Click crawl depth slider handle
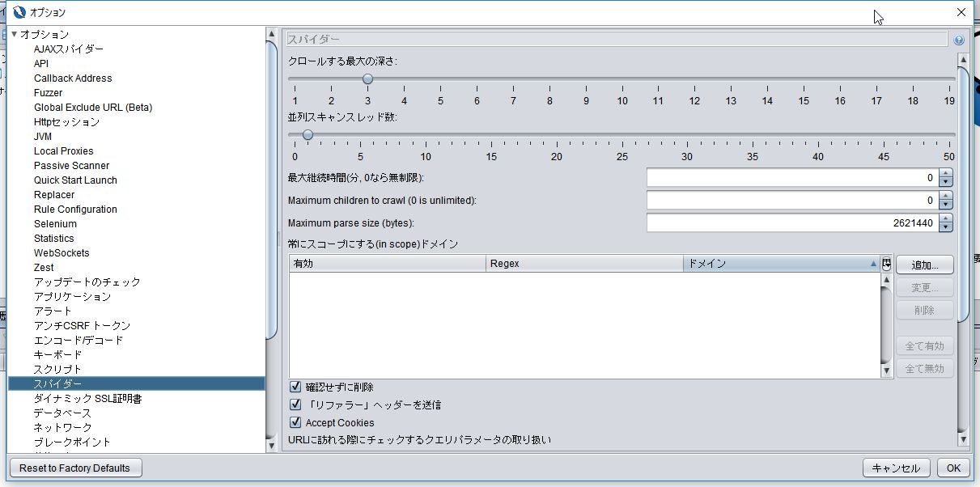Image resolution: width=980 pixels, height=487 pixels. click(x=367, y=79)
